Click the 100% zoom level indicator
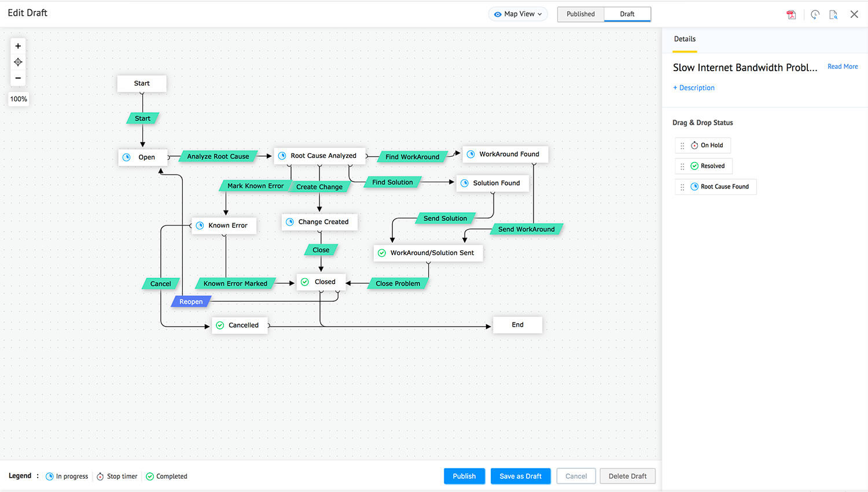The width and height of the screenshot is (868, 492). coord(18,99)
